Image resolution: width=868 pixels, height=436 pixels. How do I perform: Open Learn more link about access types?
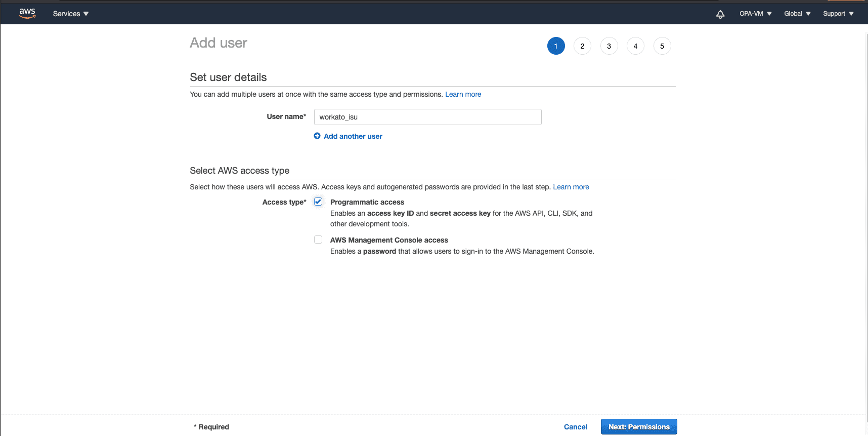click(x=571, y=187)
